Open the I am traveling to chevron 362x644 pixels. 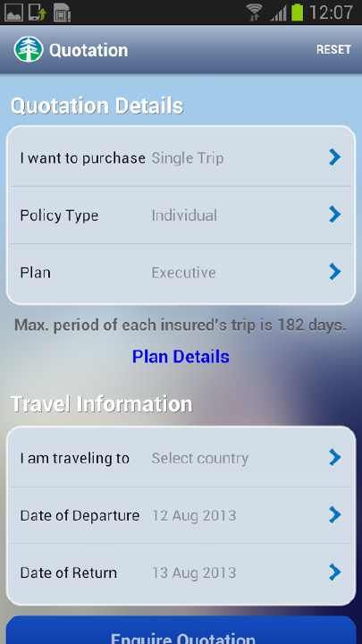click(335, 458)
